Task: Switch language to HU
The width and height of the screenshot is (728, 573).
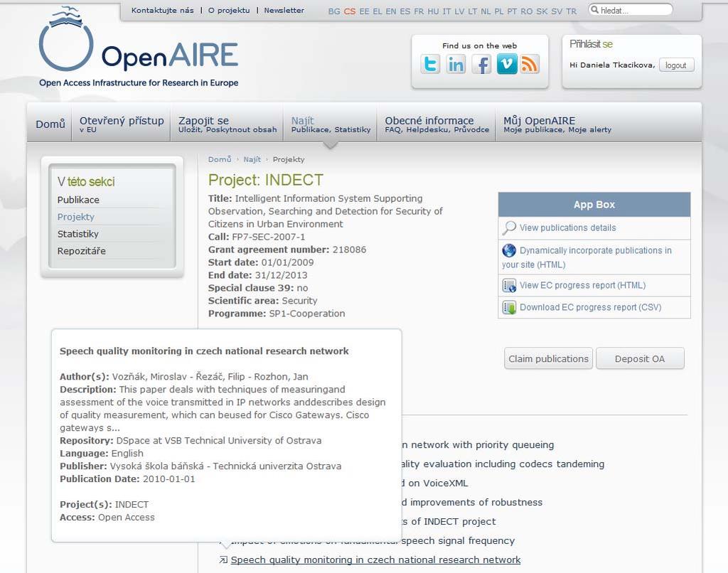Action: [x=433, y=11]
